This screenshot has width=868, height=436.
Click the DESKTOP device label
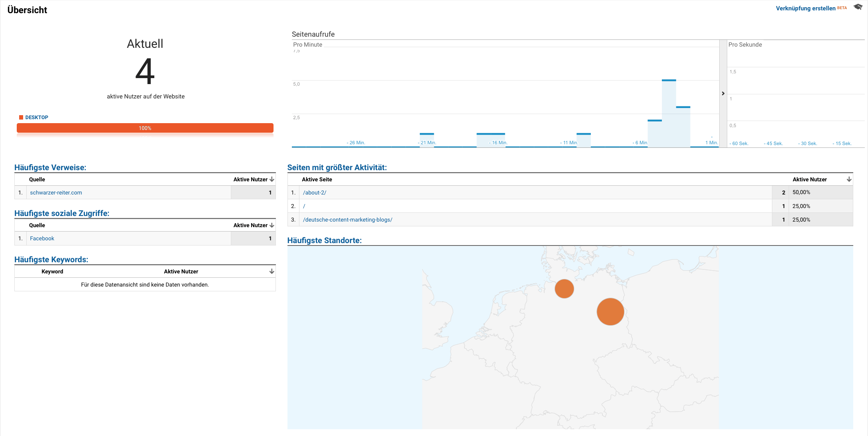[x=37, y=118]
